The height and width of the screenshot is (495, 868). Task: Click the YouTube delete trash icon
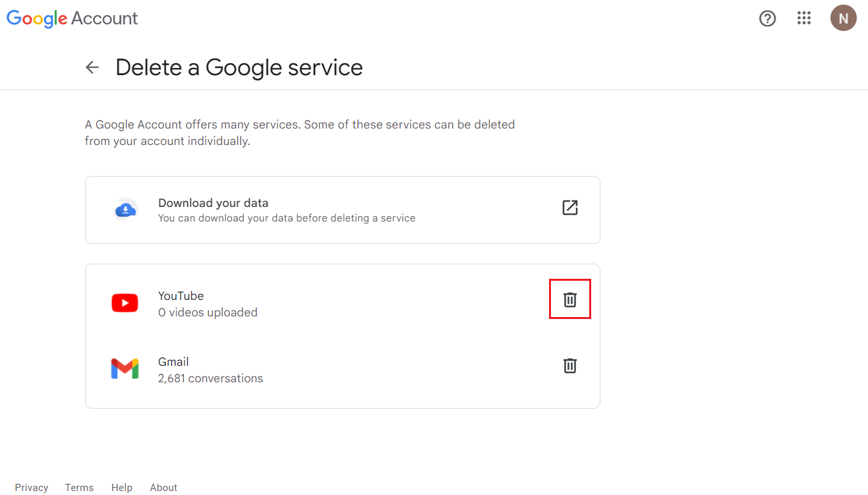click(570, 299)
